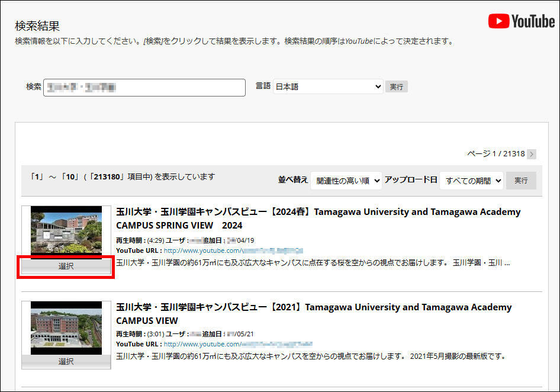Screen dimensions: 560x392
Task: Click title of 2021 CAMPUS VIEW video
Action: pos(314,314)
